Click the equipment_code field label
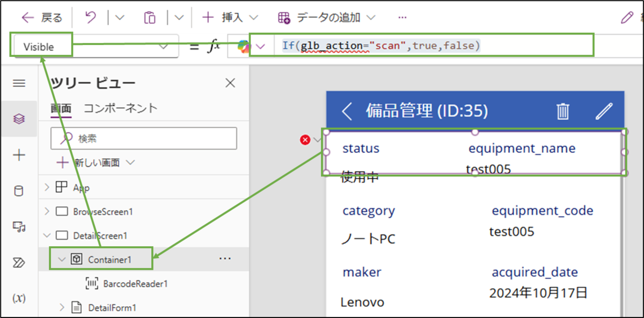The width and height of the screenshot is (644, 318). (x=543, y=211)
